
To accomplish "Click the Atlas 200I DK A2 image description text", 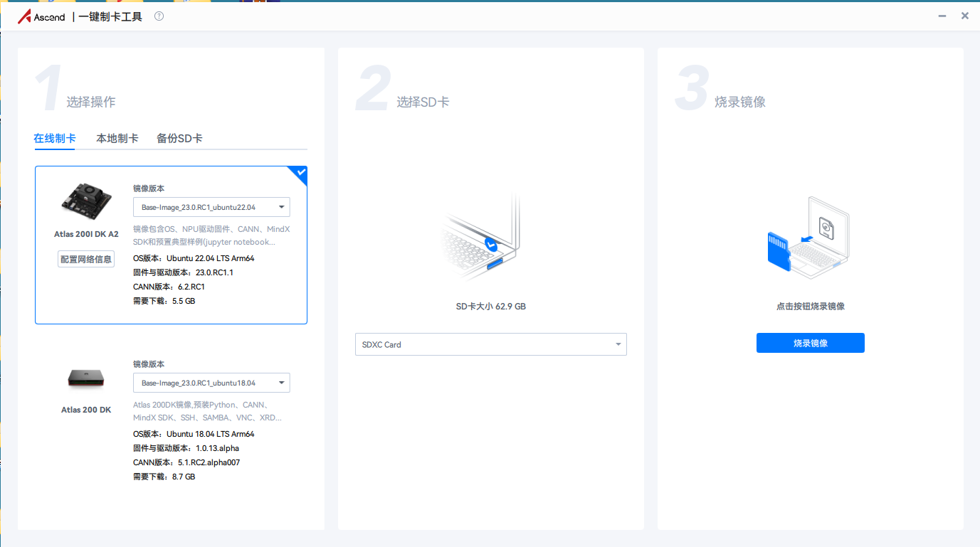I will coord(211,235).
